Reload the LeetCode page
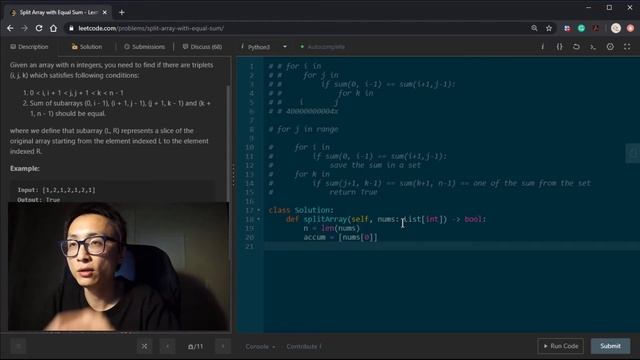640x360 pixels. click(x=39, y=28)
